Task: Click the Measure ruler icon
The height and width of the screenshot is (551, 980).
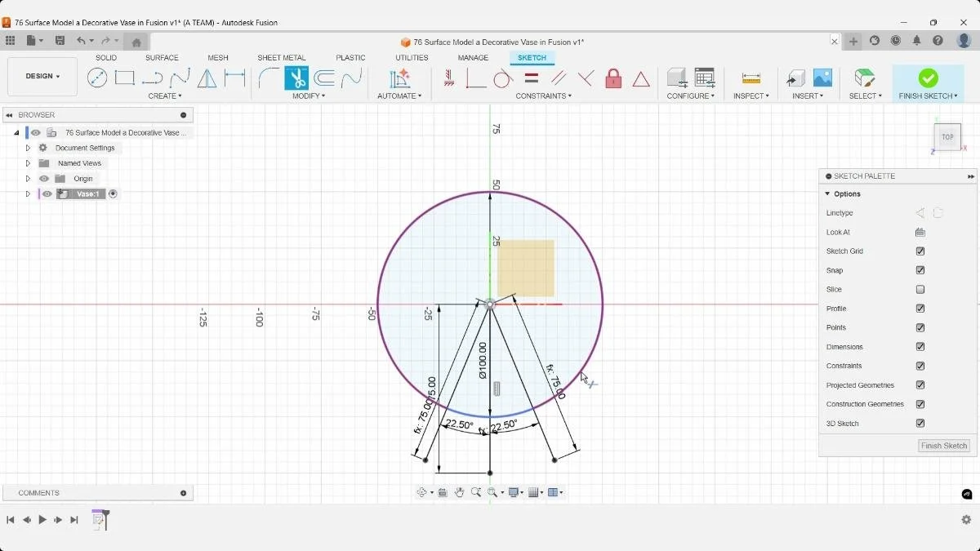Action: coord(751,78)
